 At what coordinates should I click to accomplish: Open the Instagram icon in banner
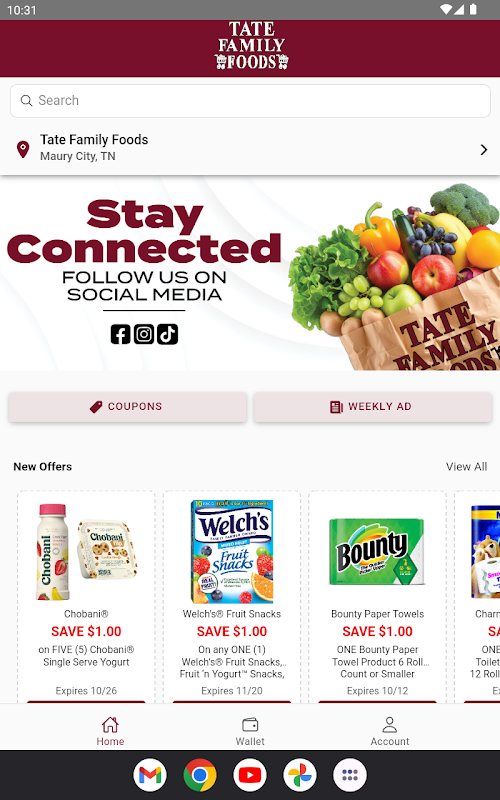pyautogui.click(x=144, y=334)
